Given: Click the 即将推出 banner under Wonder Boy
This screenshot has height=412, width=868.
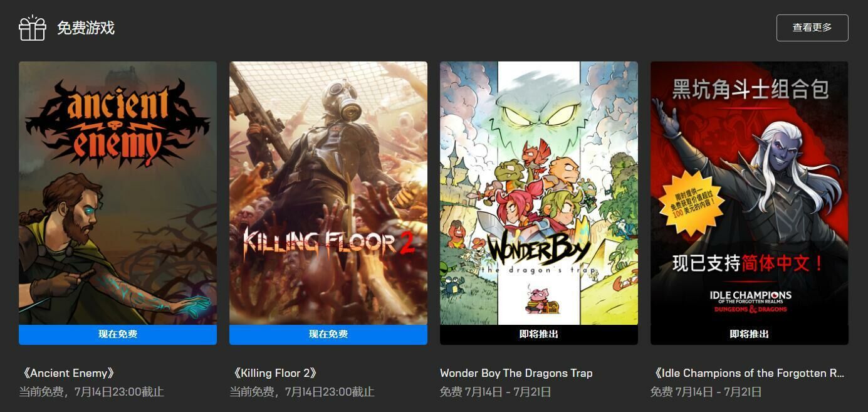Looking at the screenshot, I should (x=539, y=335).
